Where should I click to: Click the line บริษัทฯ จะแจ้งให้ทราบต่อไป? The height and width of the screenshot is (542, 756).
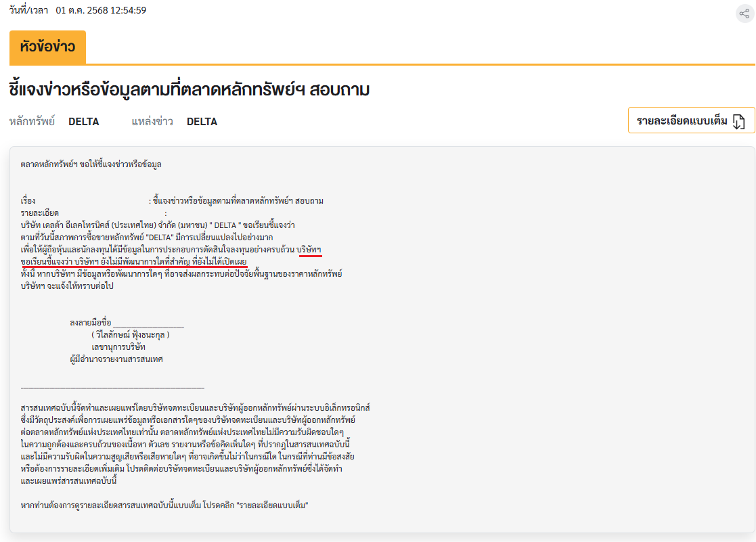coord(67,286)
